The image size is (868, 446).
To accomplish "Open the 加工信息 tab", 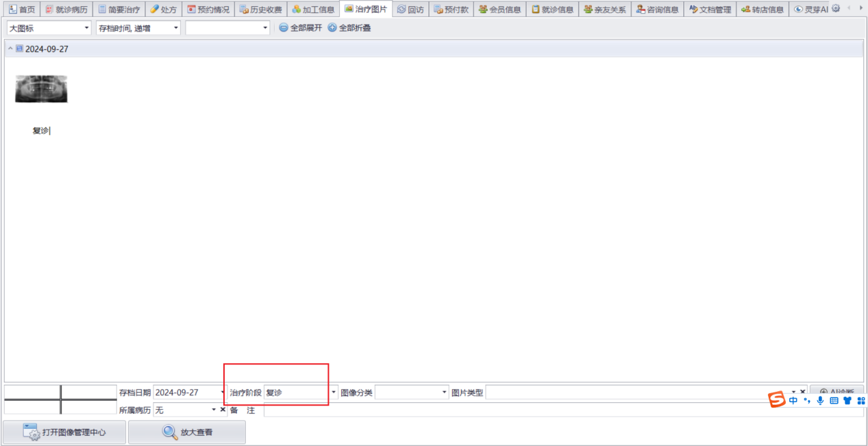I will pyautogui.click(x=313, y=10).
